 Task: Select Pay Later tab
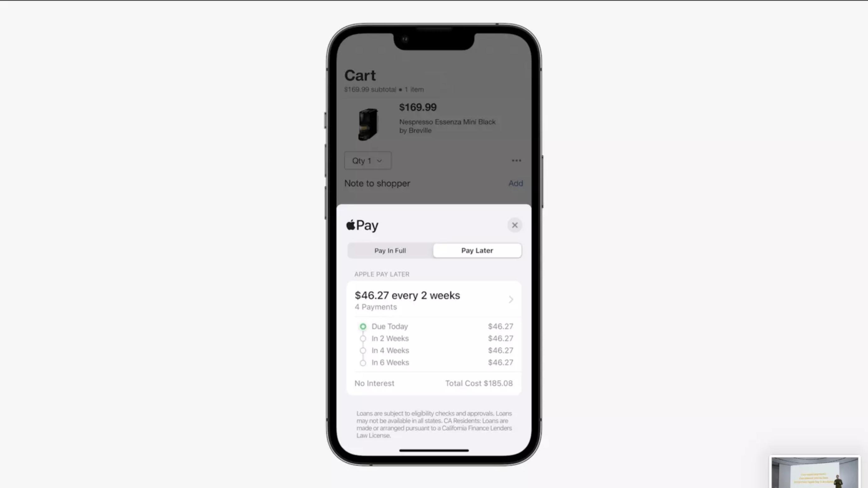pos(477,250)
